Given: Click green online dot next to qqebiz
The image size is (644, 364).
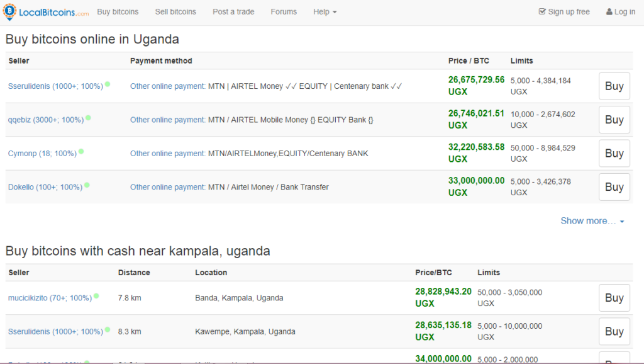Looking at the screenshot, I should coord(88,118).
